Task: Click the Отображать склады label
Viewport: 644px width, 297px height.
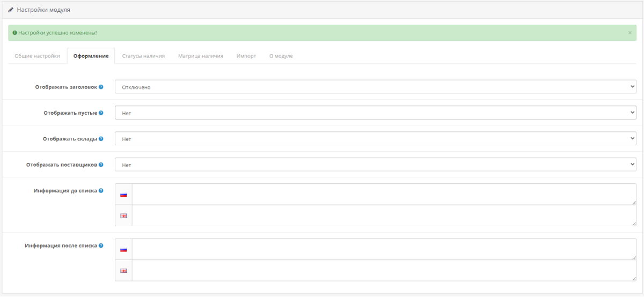Action: pyautogui.click(x=70, y=139)
